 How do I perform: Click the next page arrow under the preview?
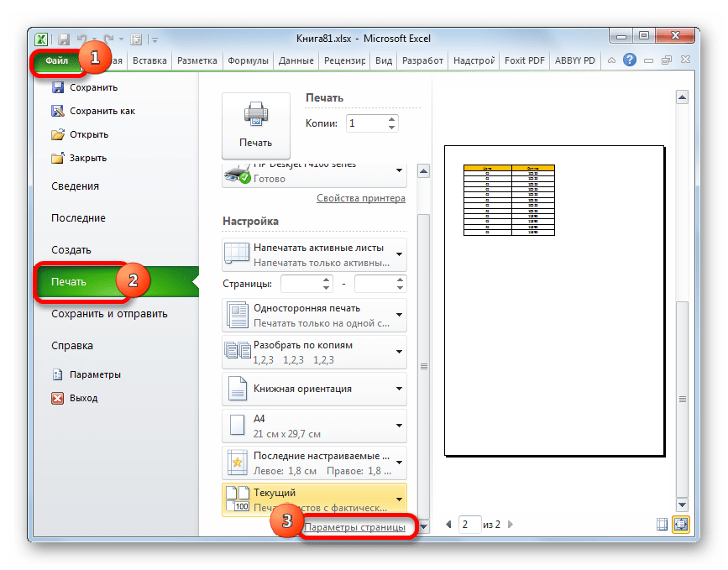(x=511, y=524)
